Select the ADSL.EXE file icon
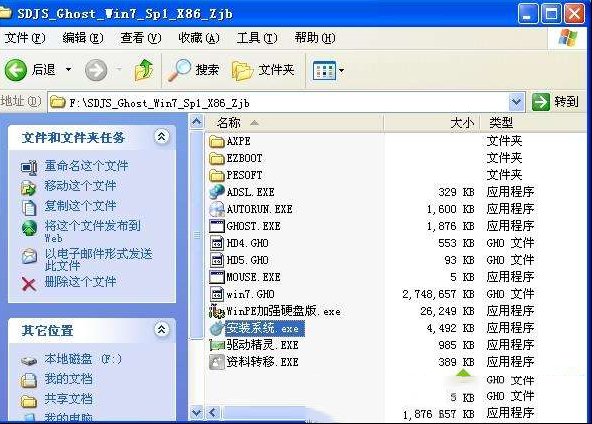Image resolution: width=592 pixels, height=424 pixels. (x=217, y=192)
